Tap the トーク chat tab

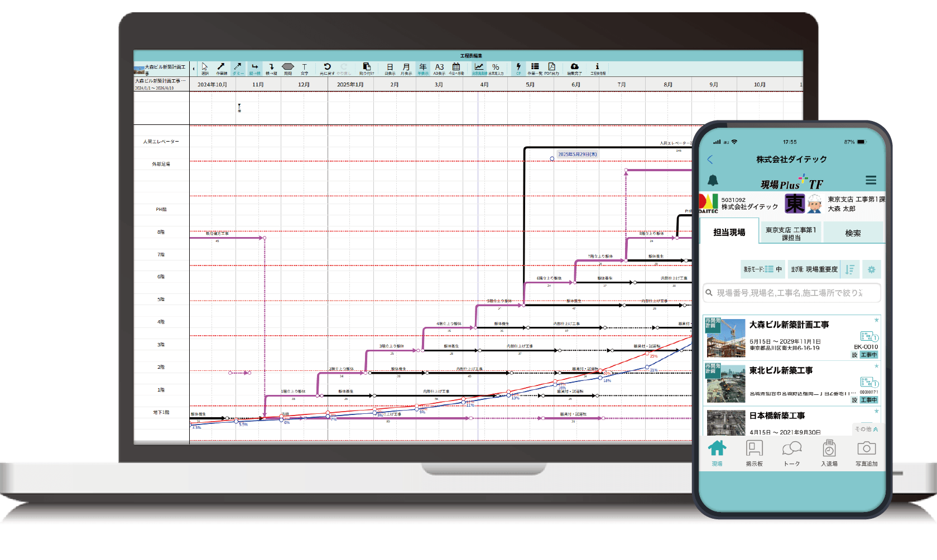tap(792, 453)
